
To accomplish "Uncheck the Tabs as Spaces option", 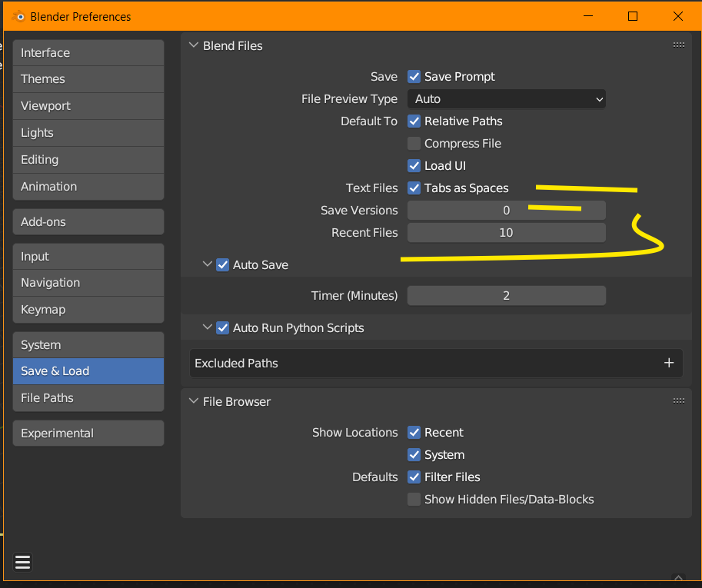I will click(414, 188).
